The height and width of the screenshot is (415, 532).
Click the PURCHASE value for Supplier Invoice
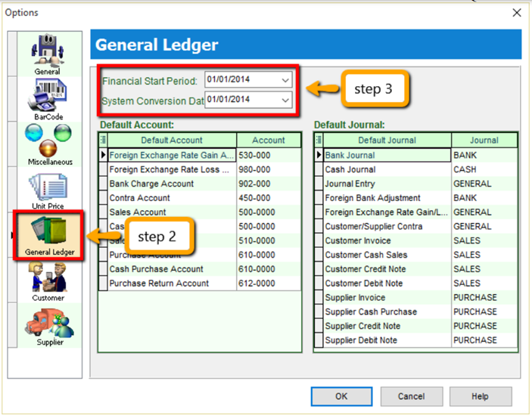click(475, 297)
